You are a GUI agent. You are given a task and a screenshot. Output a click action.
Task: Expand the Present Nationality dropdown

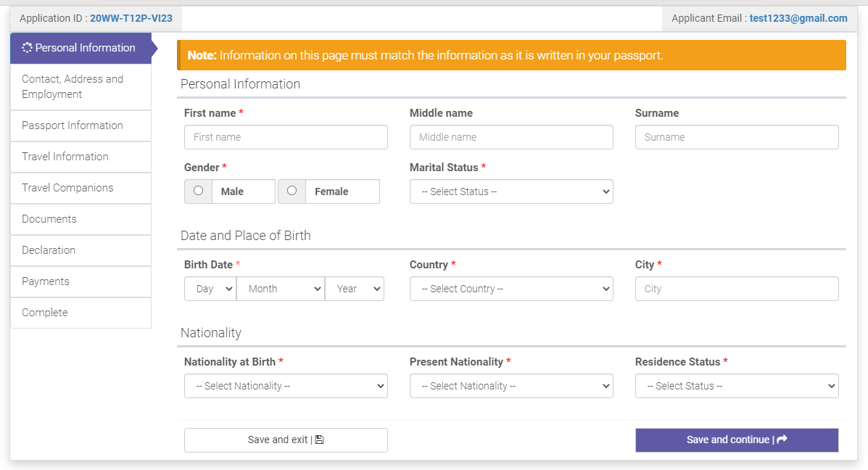tap(511, 386)
